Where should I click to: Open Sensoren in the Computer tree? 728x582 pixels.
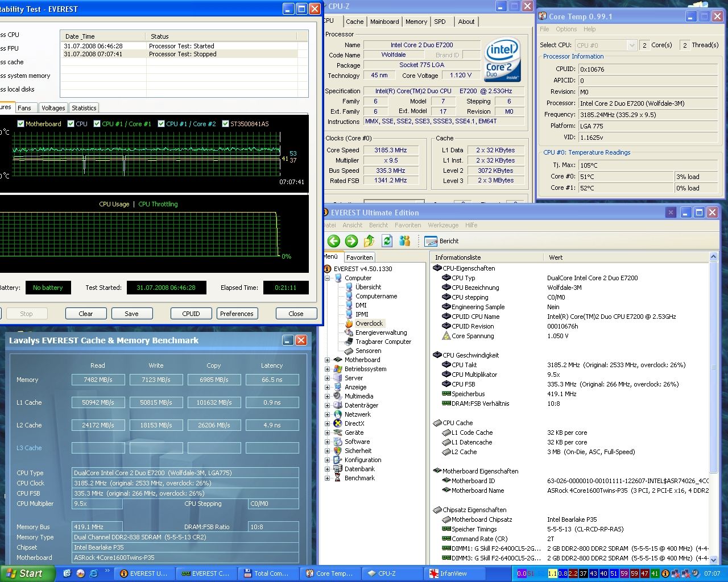tap(368, 351)
